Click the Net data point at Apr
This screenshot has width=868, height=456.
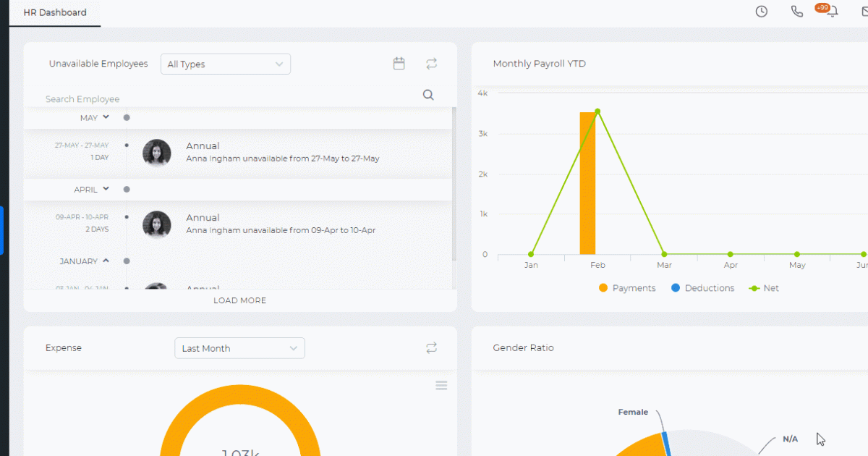tap(731, 254)
